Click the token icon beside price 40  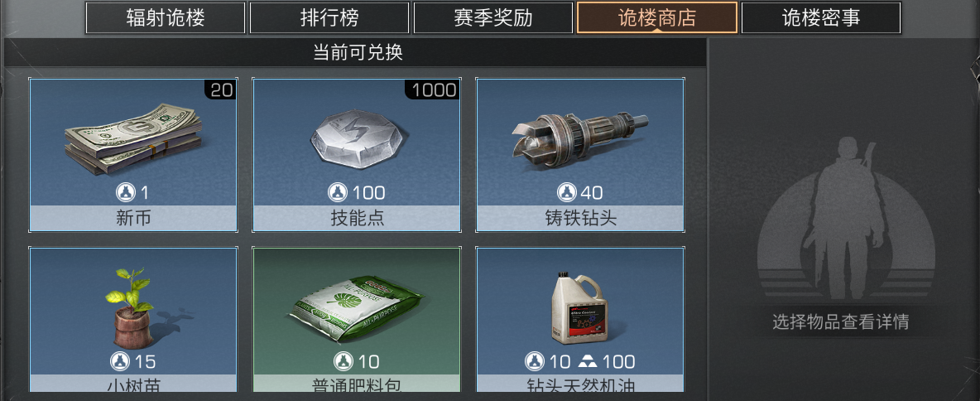tap(566, 193)
